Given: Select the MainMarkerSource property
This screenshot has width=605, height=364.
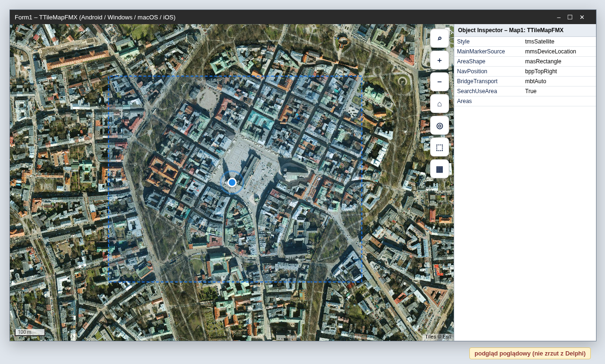Looking at the screenshot, I should 481,52.
